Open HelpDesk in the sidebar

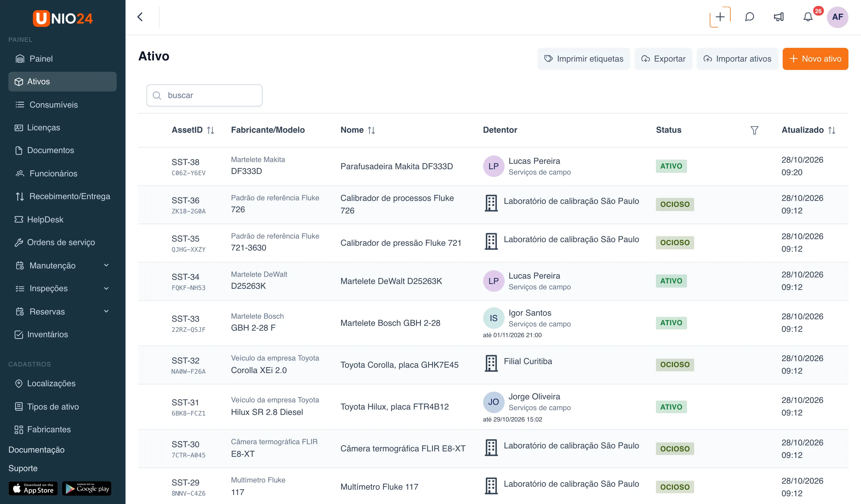pos(62,219)
